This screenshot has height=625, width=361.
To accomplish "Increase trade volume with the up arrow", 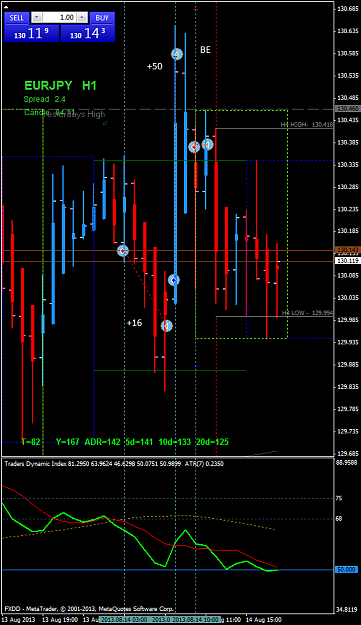I will tap(82, 17).
